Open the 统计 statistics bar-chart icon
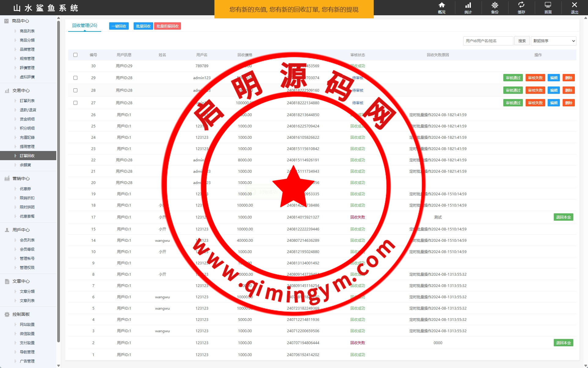The height and width of the screenshot is (368, 588). (x=468, y=6)
